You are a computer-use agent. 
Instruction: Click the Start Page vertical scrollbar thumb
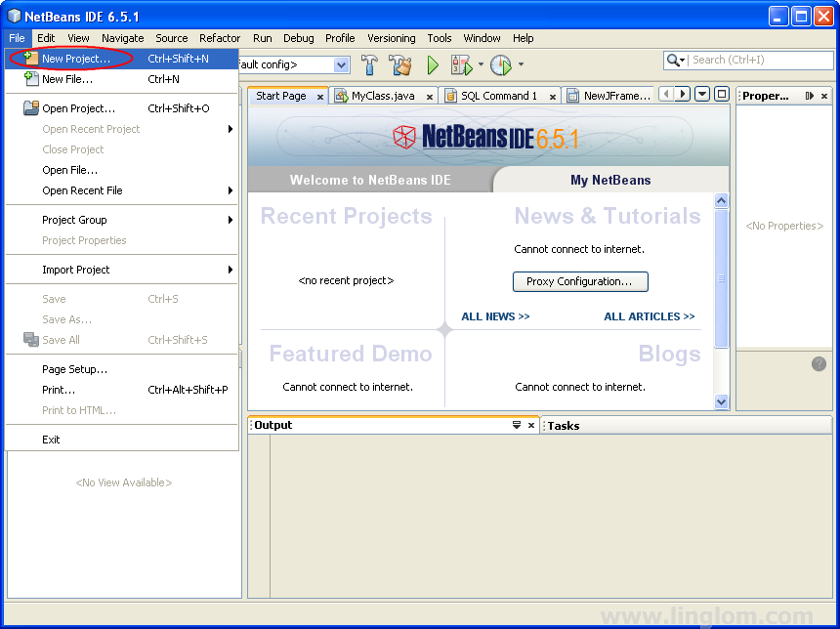pyautogui.click(x=721, y=278)
